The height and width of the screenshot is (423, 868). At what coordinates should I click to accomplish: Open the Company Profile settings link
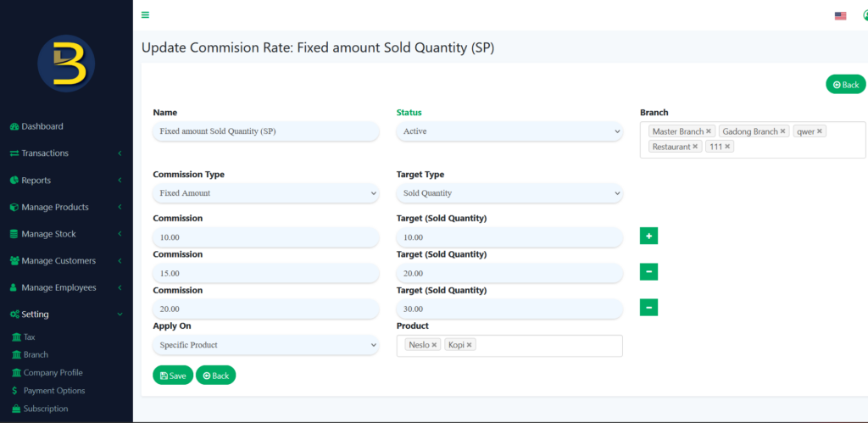tap(53, 373)
